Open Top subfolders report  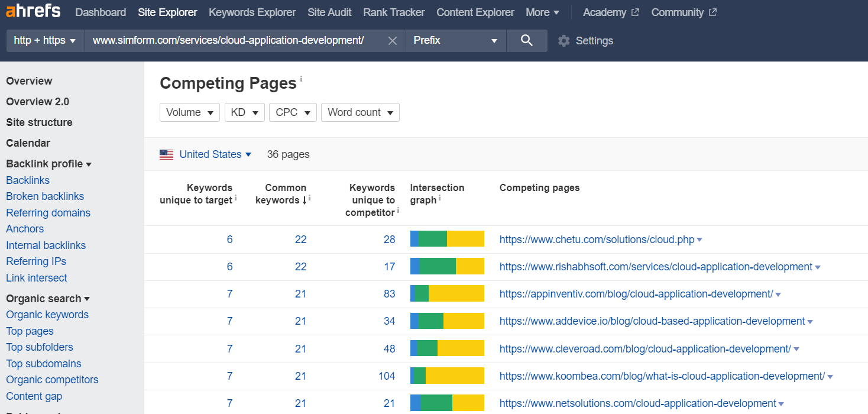click(40, 347)
